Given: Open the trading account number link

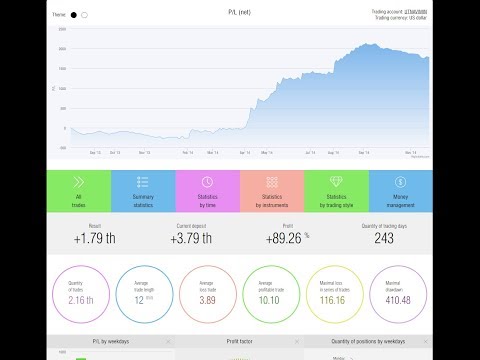Looking at the screenshot, I should (x=415, y=12).
